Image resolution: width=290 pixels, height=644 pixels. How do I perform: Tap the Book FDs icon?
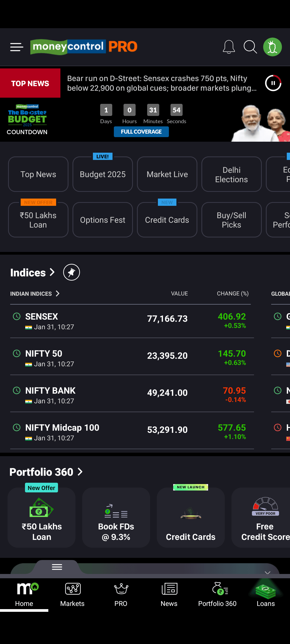pos(116,511)
